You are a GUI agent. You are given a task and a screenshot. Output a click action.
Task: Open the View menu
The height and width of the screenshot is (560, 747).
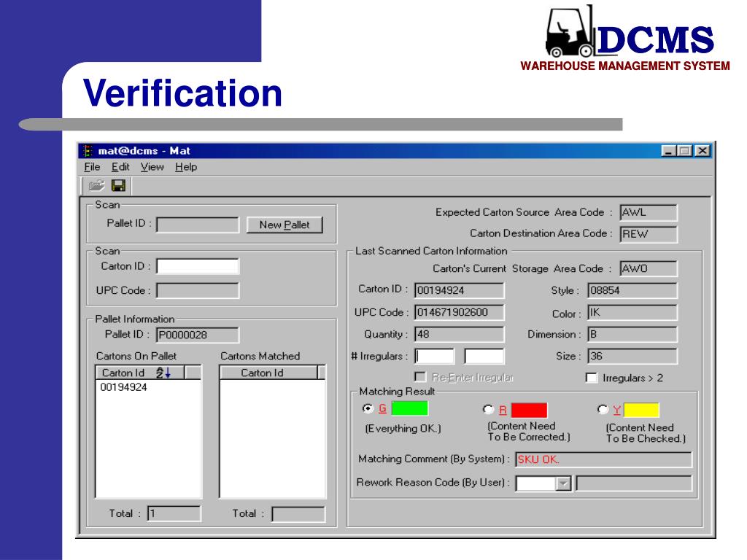pyautogui.click(x=152, y=167)
